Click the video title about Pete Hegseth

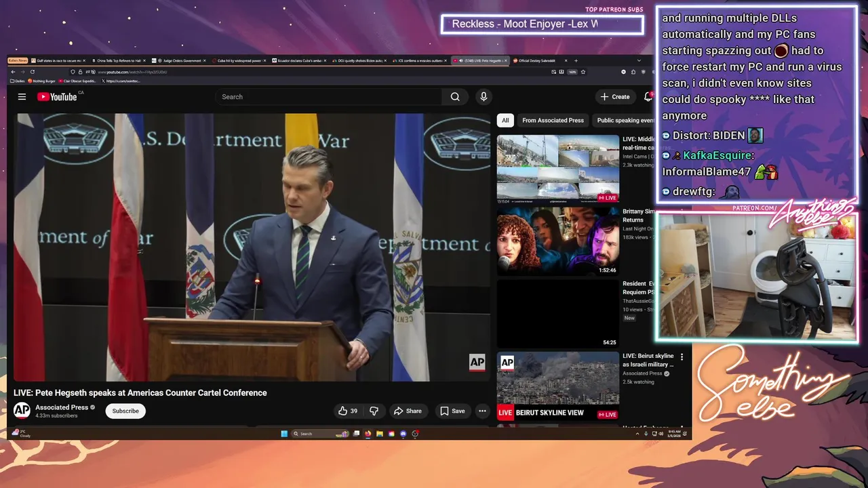140,392
